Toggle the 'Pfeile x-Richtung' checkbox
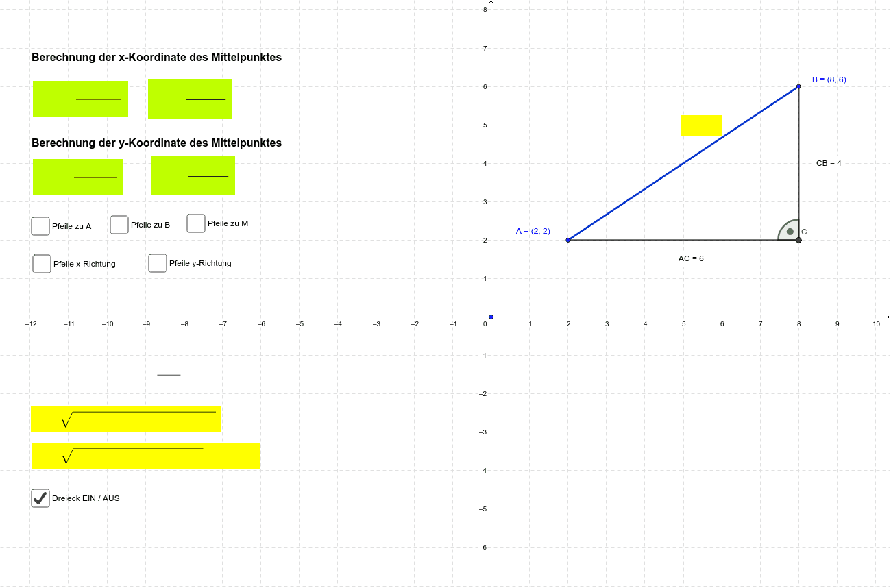 42,264
